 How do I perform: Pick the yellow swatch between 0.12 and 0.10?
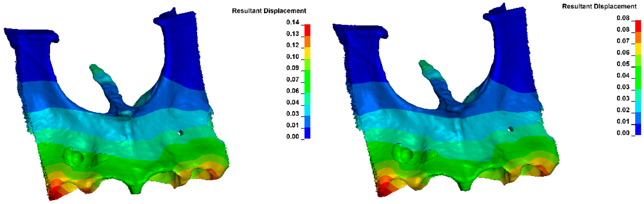point(307,53)
